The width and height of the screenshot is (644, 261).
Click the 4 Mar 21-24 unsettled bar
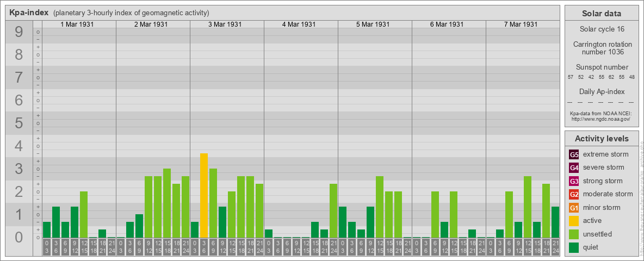[333, 211]
